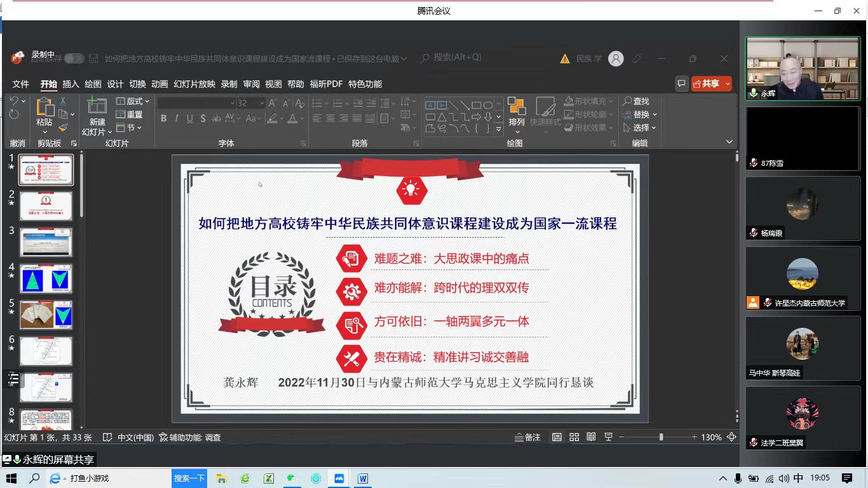Click the Cut scissors icon
The width and height of the screenshot is (868, 488).
(63, 101)
